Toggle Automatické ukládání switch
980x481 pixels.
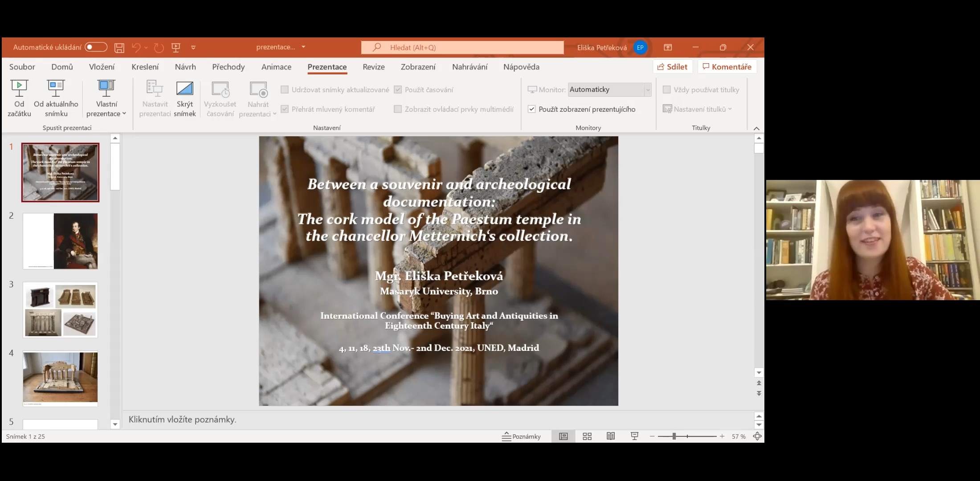tap(96, 47)
